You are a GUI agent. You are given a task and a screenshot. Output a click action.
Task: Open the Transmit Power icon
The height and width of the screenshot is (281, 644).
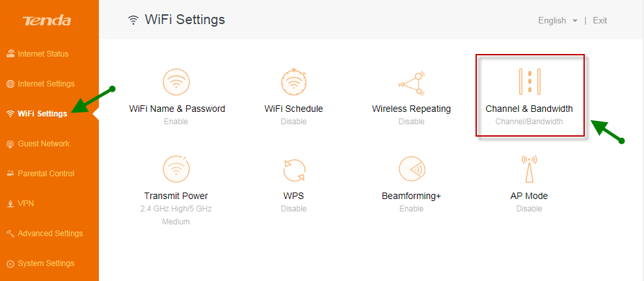pyautogui.click(x=176, y=169)
